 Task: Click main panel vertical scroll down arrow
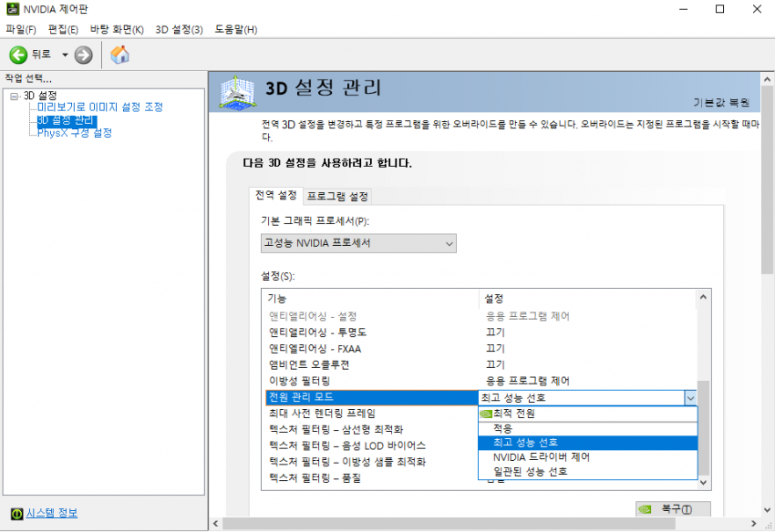point(767,510)
